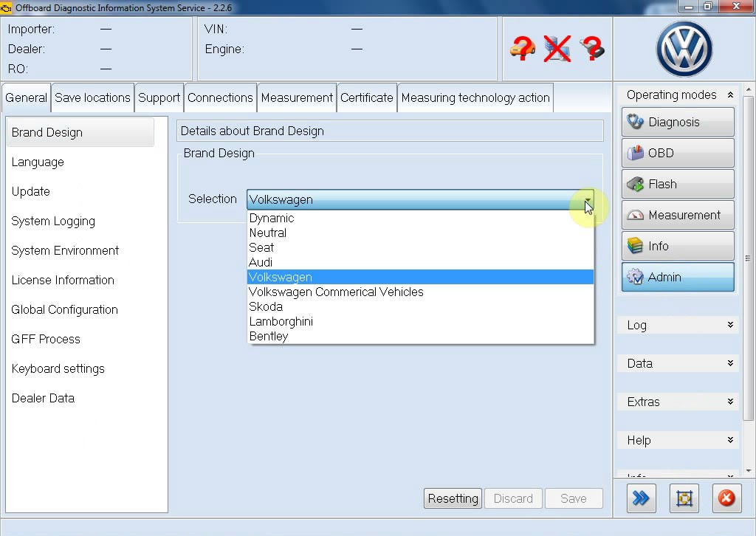Choose Lamborghini from brand list
The width and height of the screenshot is (756, 536).
(420, 321)
